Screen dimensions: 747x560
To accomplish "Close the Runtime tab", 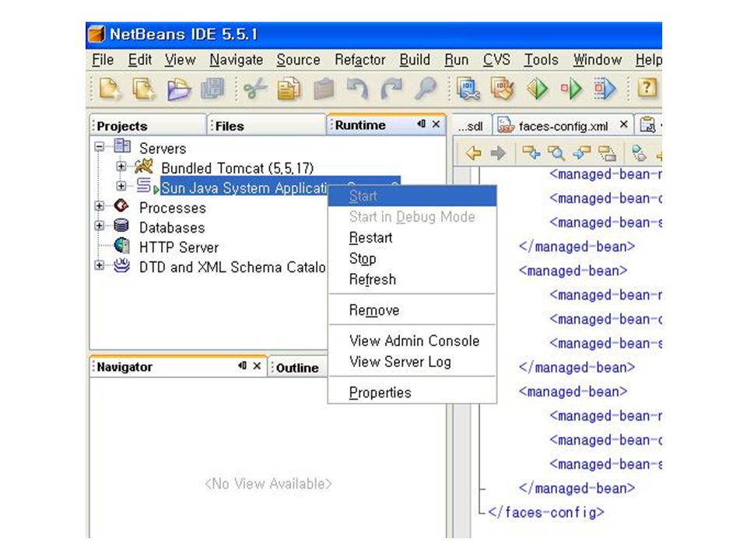I will point(436,124).
